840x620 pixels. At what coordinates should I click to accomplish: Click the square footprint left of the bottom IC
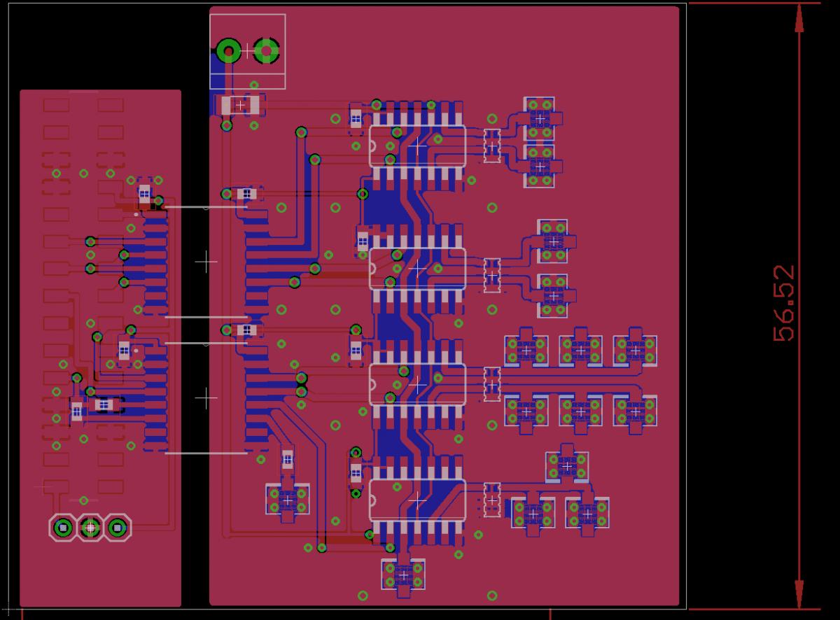[x=288, y=500]
